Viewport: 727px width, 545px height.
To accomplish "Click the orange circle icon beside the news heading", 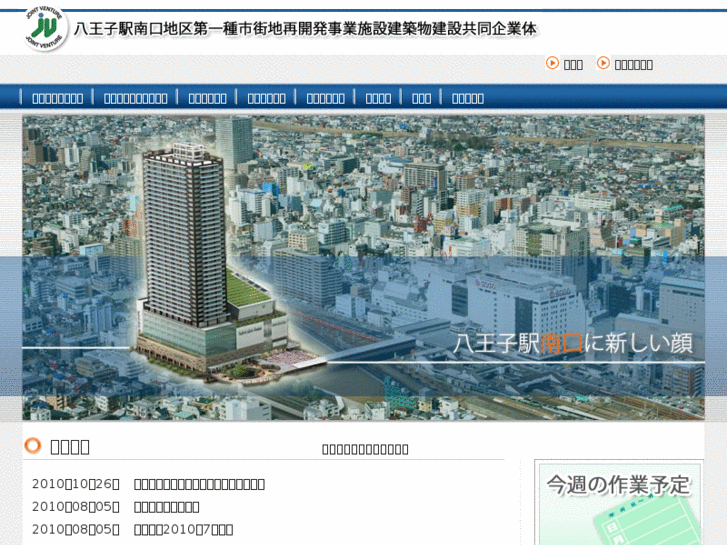I will [33, 446].
